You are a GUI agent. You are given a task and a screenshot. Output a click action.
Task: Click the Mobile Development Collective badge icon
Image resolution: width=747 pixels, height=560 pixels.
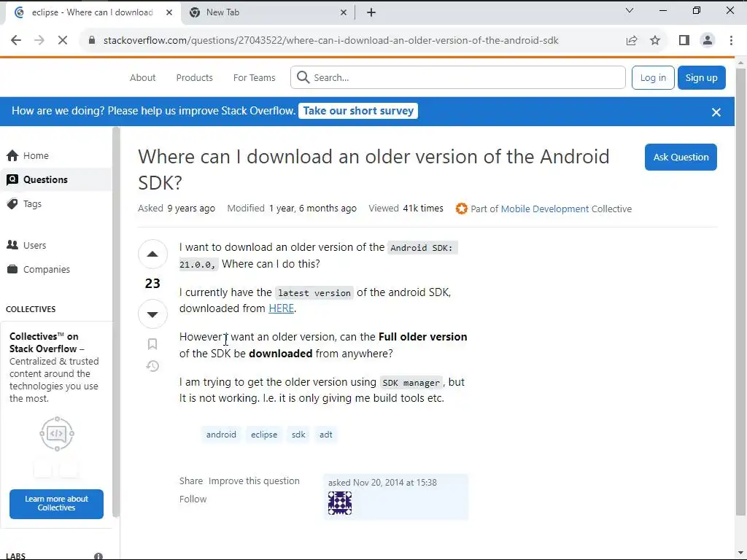[461, 209]
